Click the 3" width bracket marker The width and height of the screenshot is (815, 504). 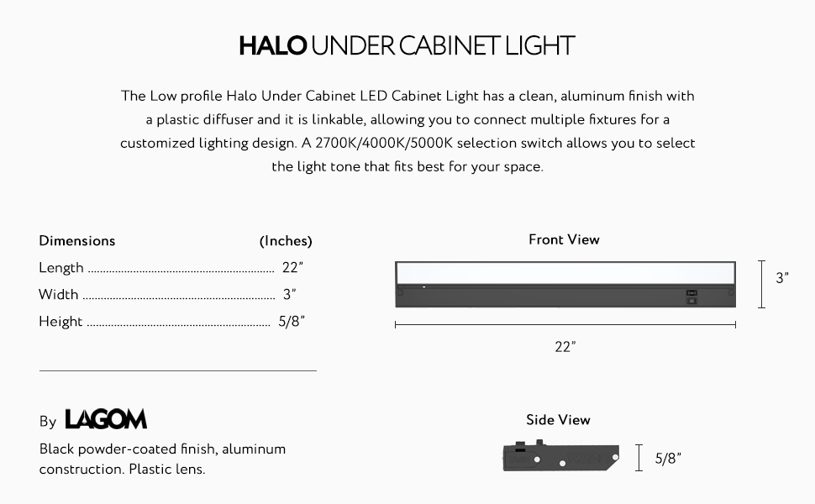[761, 284]
